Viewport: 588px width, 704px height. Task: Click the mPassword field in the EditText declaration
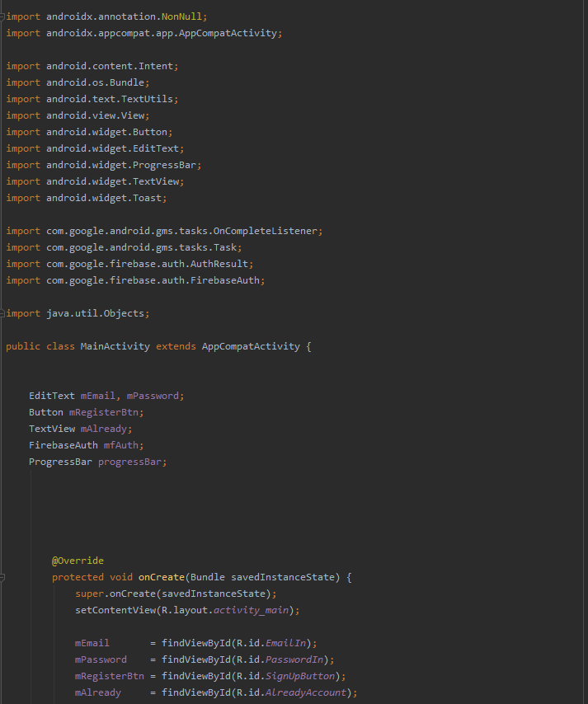[153, 396]
